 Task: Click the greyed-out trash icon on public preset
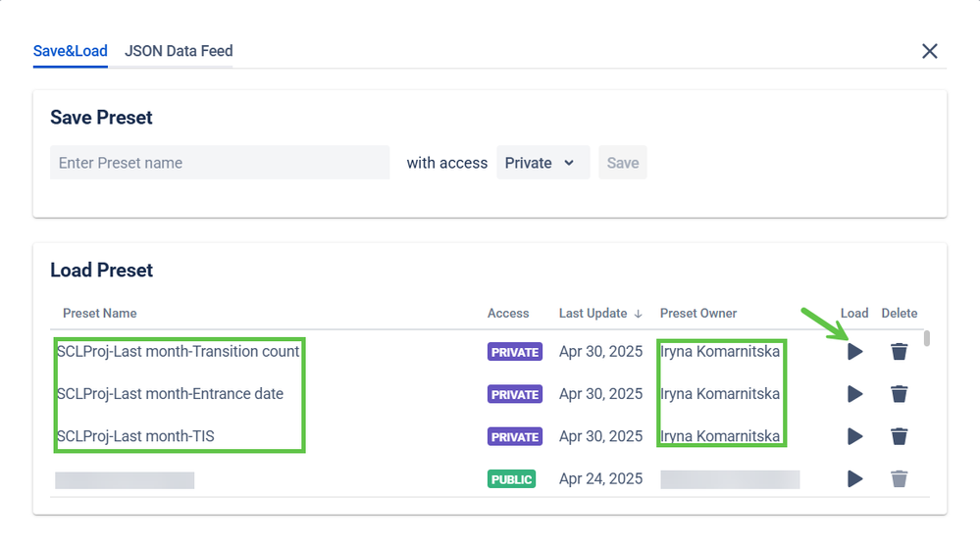(899, 479)
